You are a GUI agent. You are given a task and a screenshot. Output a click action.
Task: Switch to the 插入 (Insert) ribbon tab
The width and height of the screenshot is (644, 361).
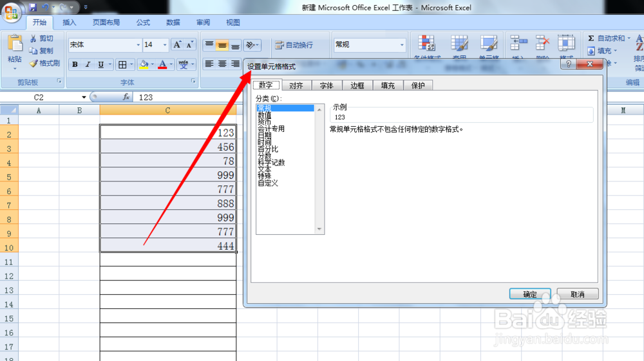(69, 23)
